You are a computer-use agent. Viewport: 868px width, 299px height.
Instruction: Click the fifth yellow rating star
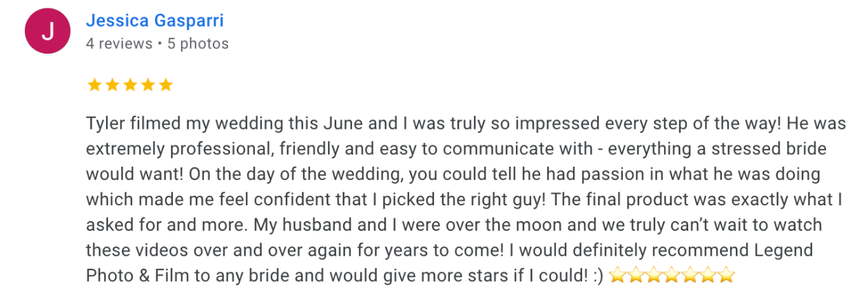165,85
